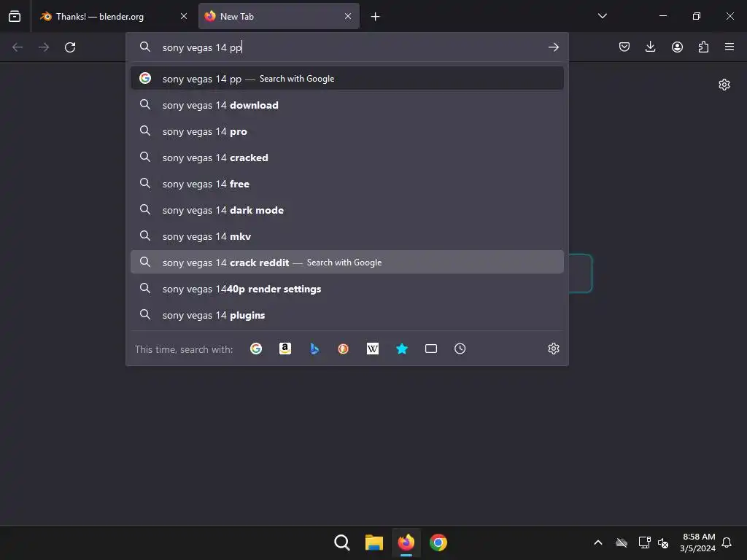Open notifications bell in taskbar
The height and width of the screenshot is (560, 747).
(x=727, y=542)
